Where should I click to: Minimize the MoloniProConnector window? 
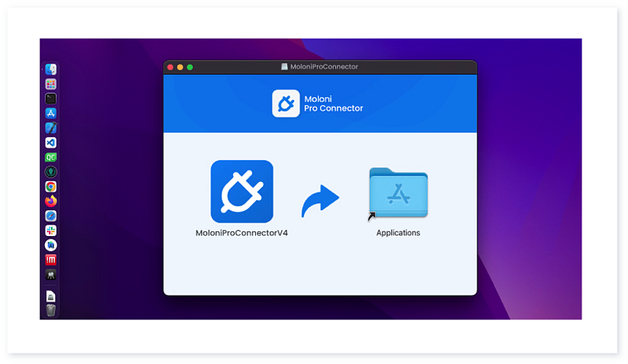click(x=181, y=67)
